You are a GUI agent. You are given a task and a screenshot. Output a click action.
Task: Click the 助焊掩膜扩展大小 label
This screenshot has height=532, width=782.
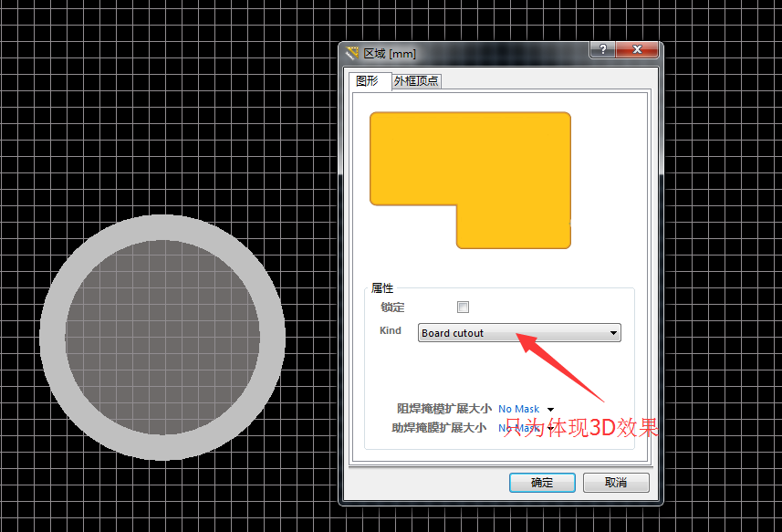tap(438, 427)
